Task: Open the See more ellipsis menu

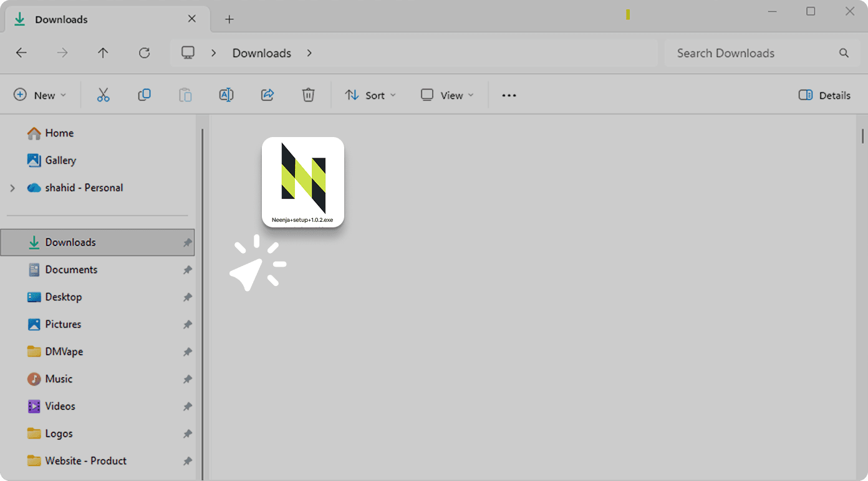Action: [x=509, y=95]
